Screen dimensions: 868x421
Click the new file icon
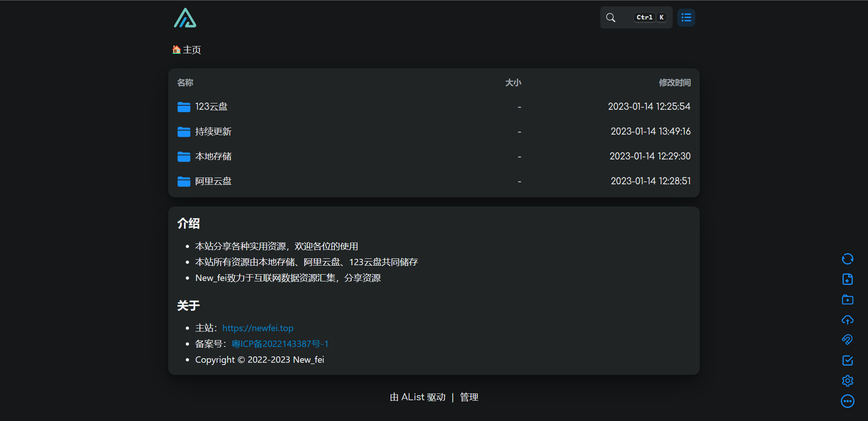tap(847, 279)
